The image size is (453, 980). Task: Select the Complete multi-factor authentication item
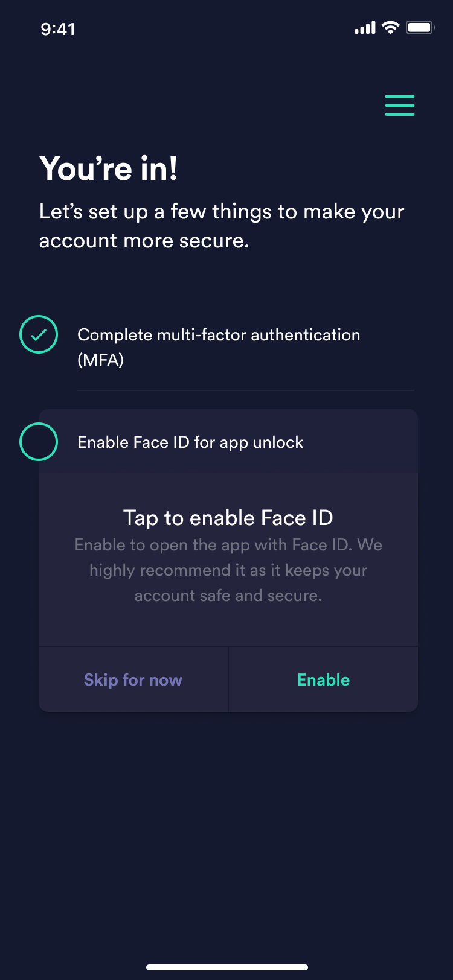point(219,335)
